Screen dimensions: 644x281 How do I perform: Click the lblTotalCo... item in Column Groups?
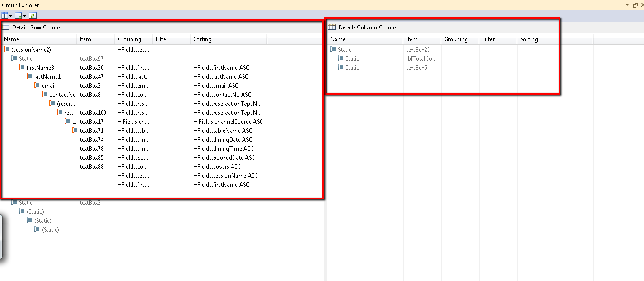pyautogui.click(x=421, y=58)
